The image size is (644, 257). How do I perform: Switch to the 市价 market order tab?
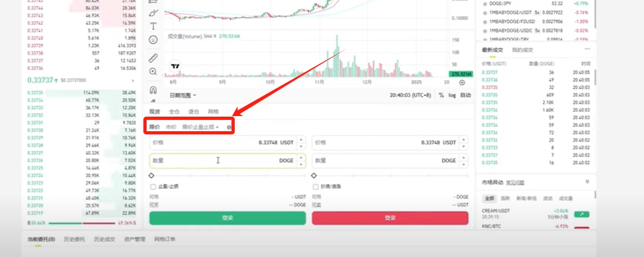click(x=171, y=127)
